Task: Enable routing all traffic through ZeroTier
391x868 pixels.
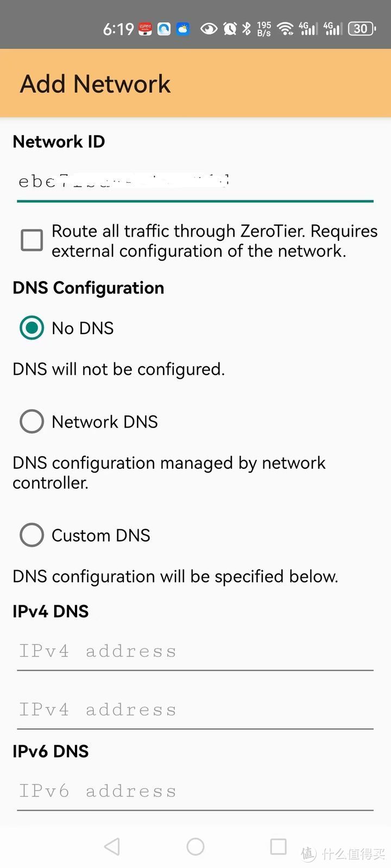Action: [x=31, y=239]
